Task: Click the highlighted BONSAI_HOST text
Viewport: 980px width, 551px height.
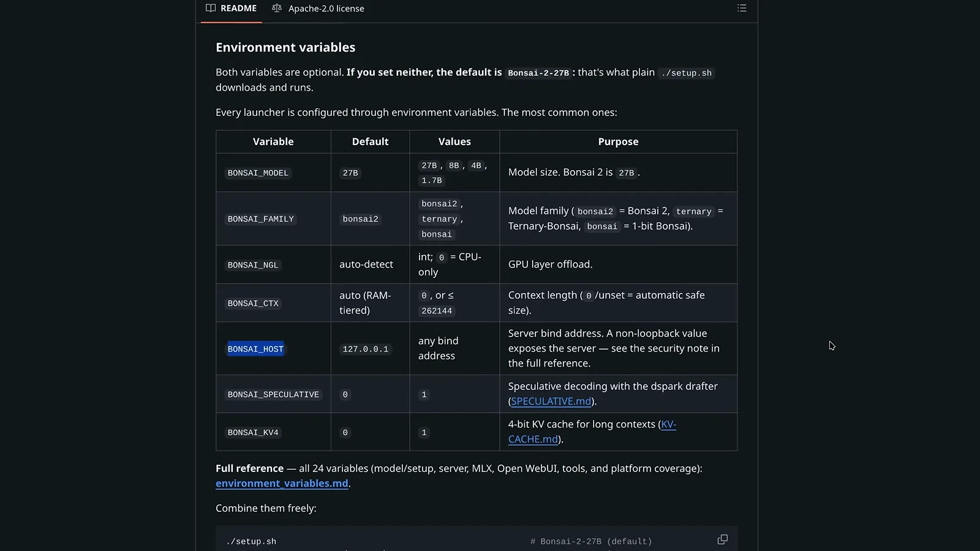Action: pos(255,349)
